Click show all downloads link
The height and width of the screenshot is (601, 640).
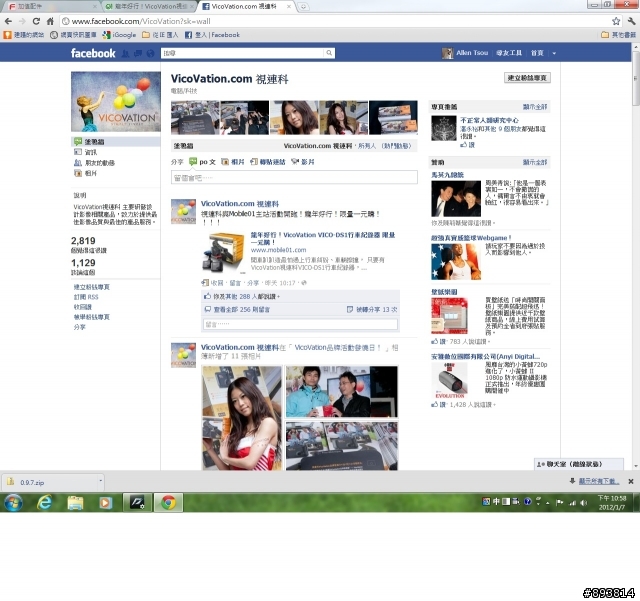(x=599, y=482)
